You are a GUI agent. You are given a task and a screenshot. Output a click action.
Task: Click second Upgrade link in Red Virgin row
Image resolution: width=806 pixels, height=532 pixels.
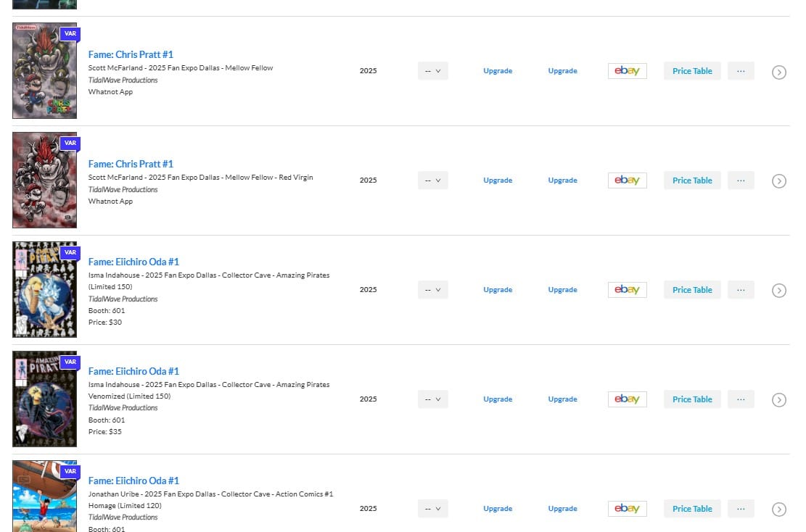tap(562, 180)
